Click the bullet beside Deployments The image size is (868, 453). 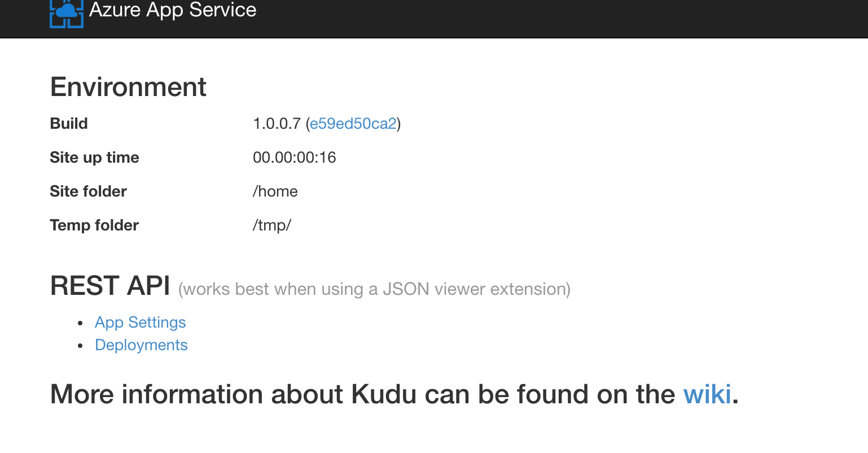pyautogui.click(x=81, y=346)
